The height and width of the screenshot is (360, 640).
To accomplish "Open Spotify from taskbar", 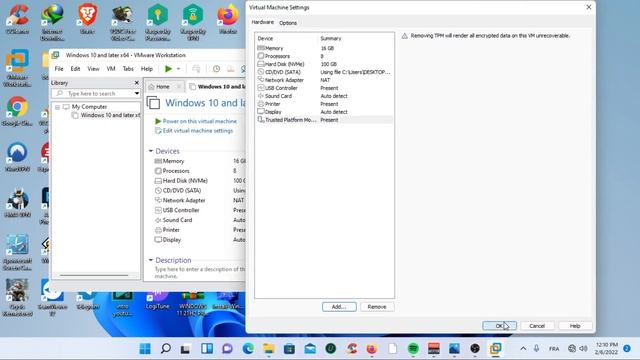I will point(413,349).
